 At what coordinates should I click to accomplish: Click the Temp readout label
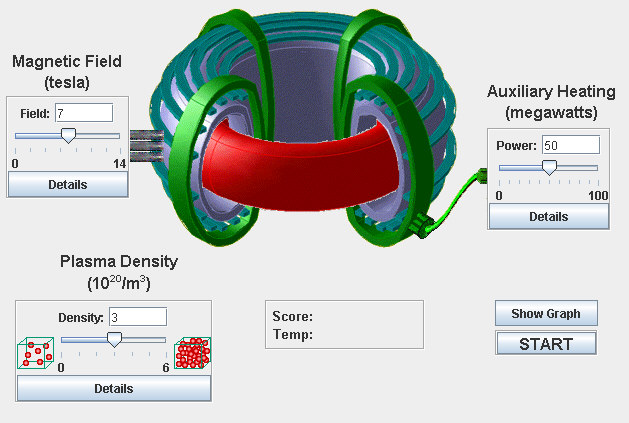(292, 334)
